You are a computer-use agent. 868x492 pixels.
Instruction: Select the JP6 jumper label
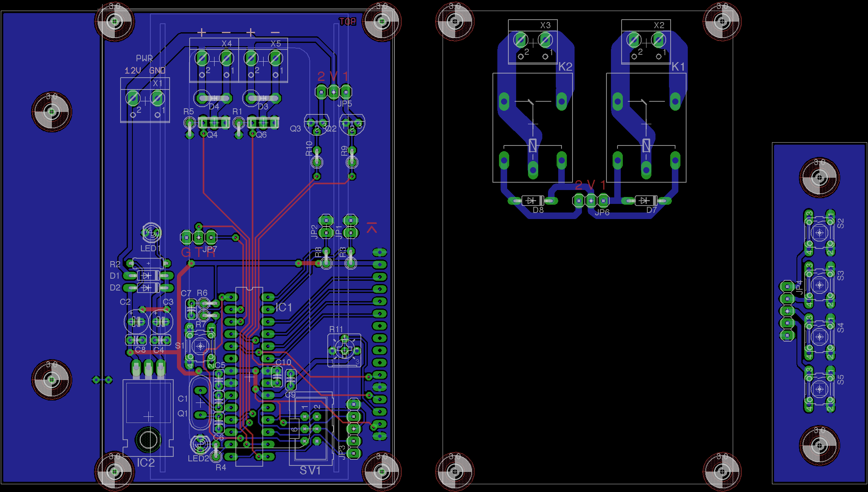point(602,212)
